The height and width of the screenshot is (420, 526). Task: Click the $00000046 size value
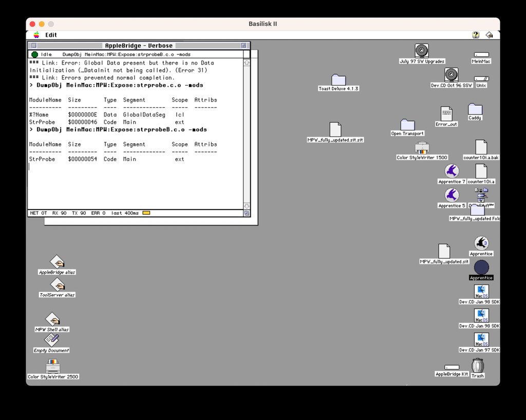tap(83, 122)
